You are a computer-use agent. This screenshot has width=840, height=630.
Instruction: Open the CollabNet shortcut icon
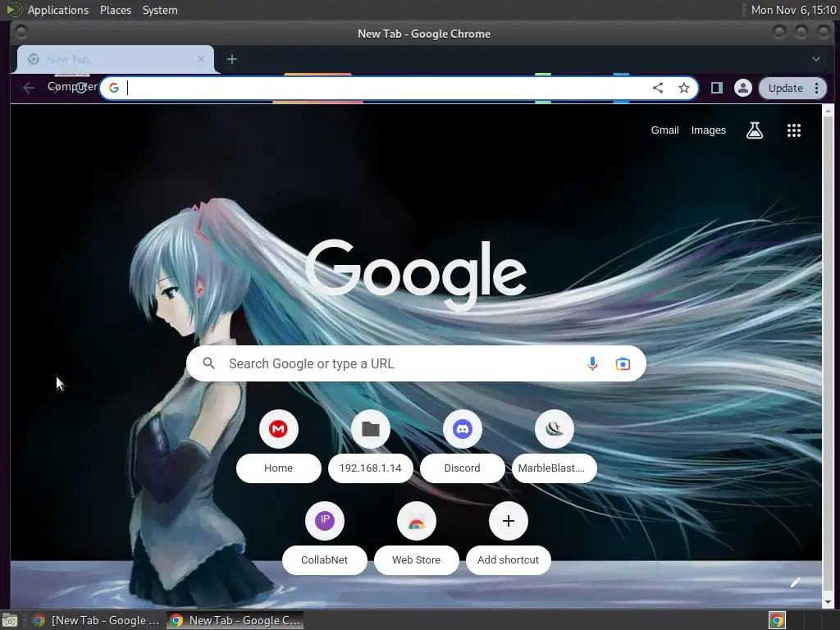(x=325, y=521)
